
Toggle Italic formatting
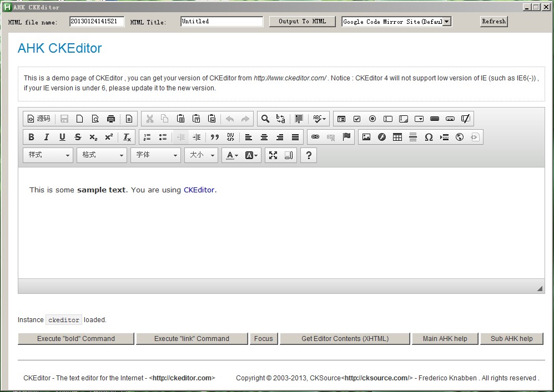click(47, 138)
